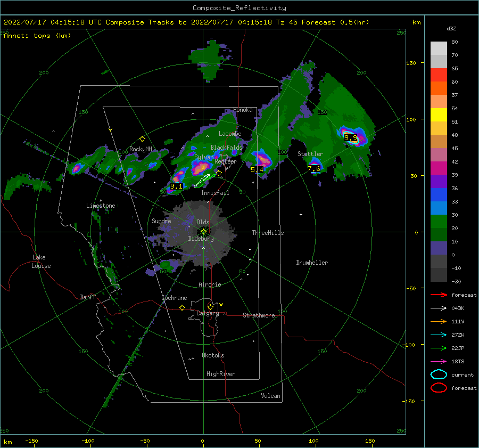Click the Olds city label
This screenshot has width=479, height=448.
click(203, 222)
